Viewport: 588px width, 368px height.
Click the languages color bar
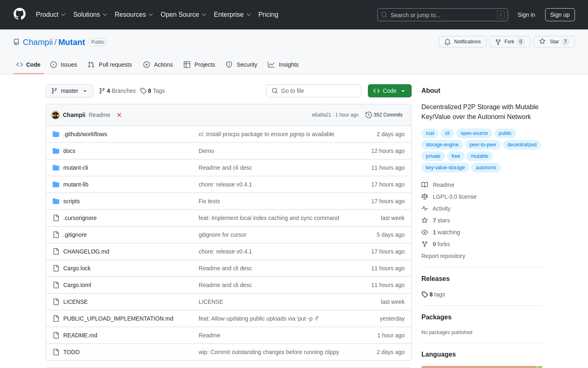pos(482,367)
